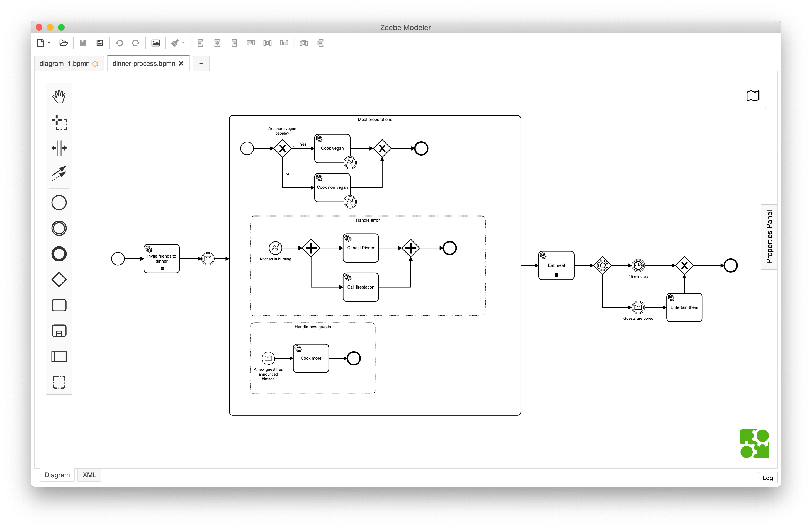Click the Undo toolbar button

120,43
